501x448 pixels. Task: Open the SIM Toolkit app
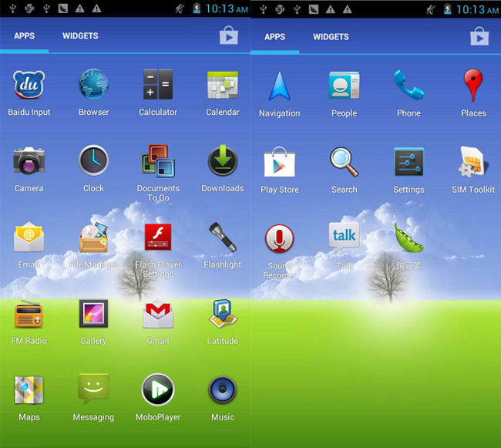pyautogui.click(x=473, y=162)
